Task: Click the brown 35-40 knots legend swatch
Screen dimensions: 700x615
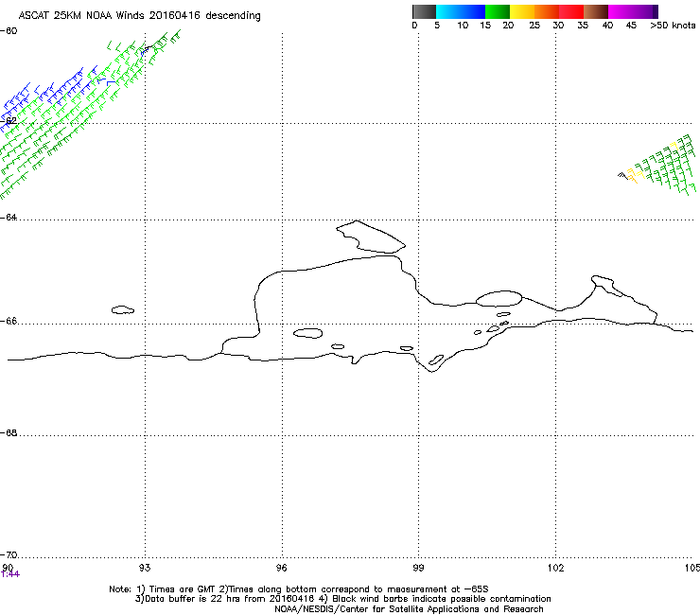Action: coord(596,11)
